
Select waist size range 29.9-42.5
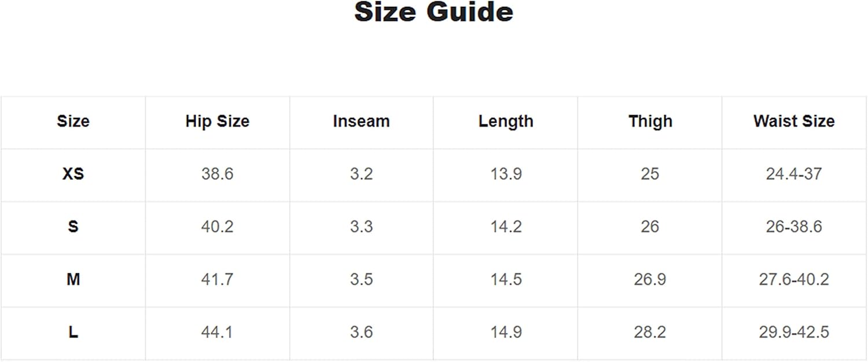[x=794, y=333]
